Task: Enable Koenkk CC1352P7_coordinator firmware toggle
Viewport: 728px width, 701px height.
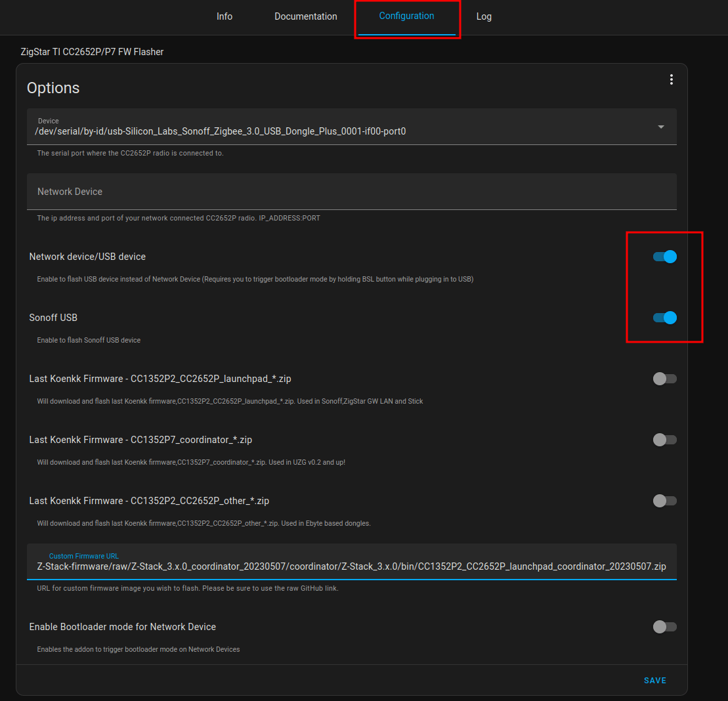Action: (x=664, y=440)
